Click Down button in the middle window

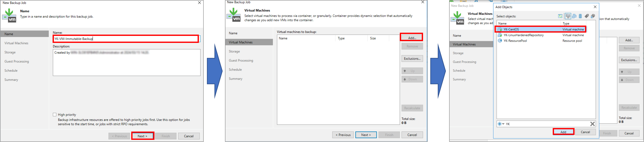(412, 79)
